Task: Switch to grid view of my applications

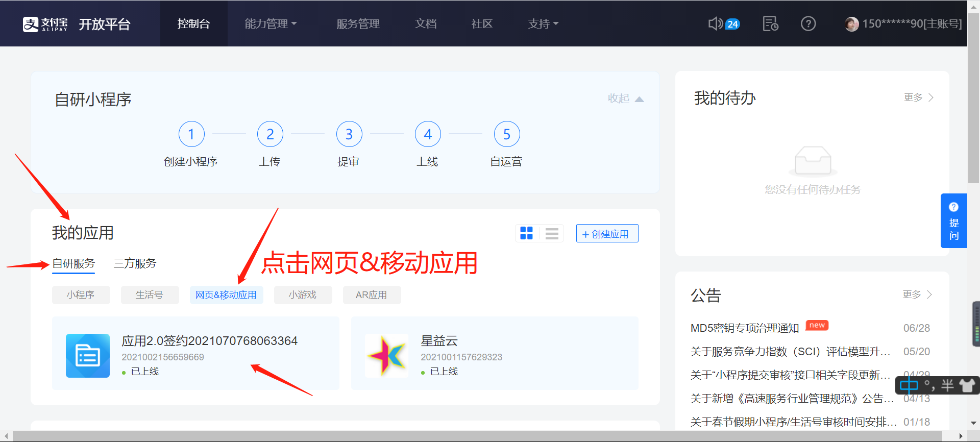Action: (x=526, y=233)
